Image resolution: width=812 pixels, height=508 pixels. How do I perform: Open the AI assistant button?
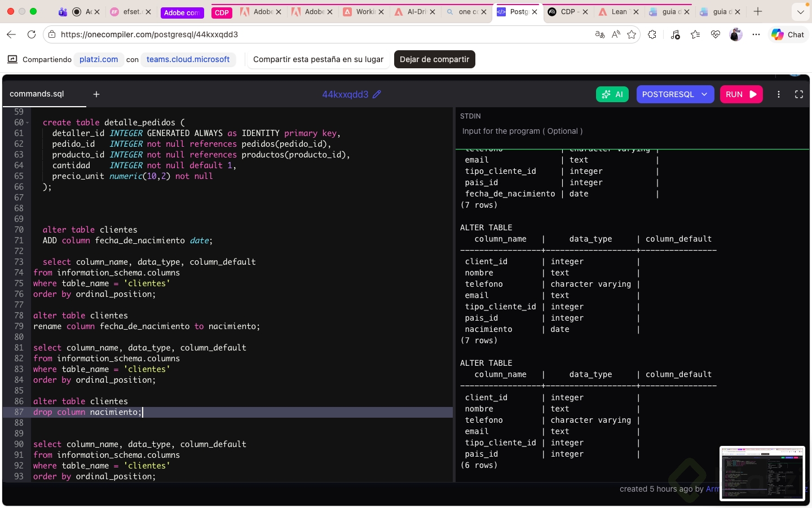coord(612,94)
